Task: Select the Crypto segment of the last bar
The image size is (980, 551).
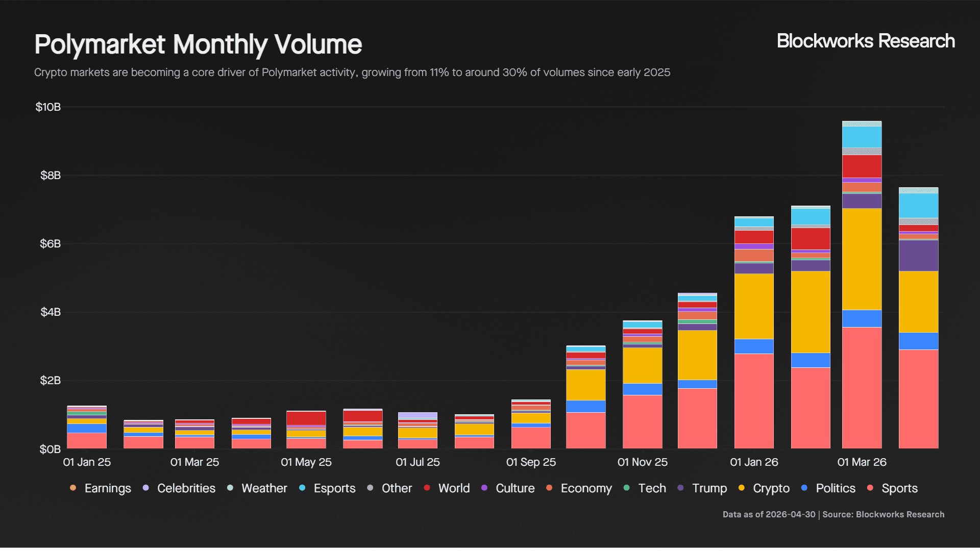Action: click(918, 302)
